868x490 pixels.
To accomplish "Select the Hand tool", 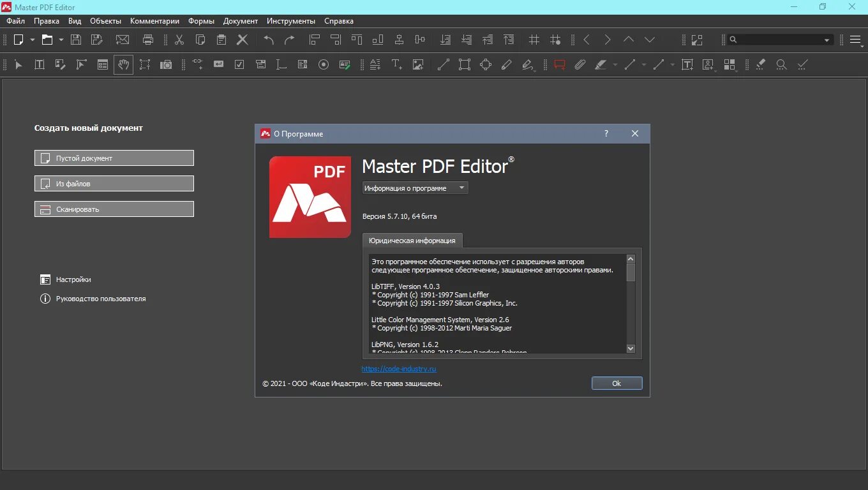I will tap(124, 64).
